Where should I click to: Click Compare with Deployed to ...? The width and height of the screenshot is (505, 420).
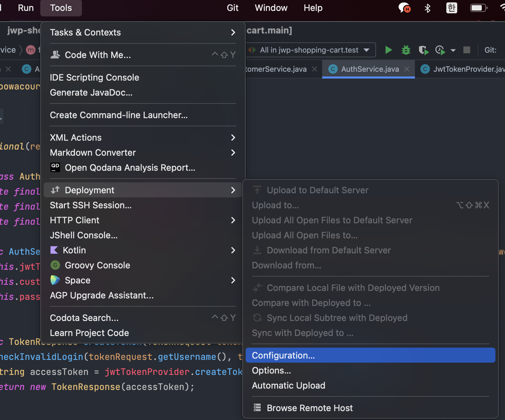(371, 303)
